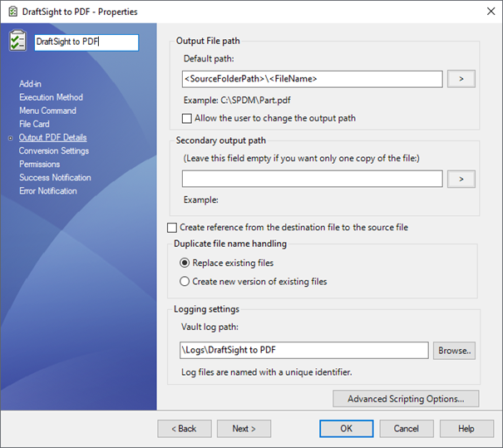Click the DraftSight title bar app icon
The image size is (503, 448).
pos(11,12)
